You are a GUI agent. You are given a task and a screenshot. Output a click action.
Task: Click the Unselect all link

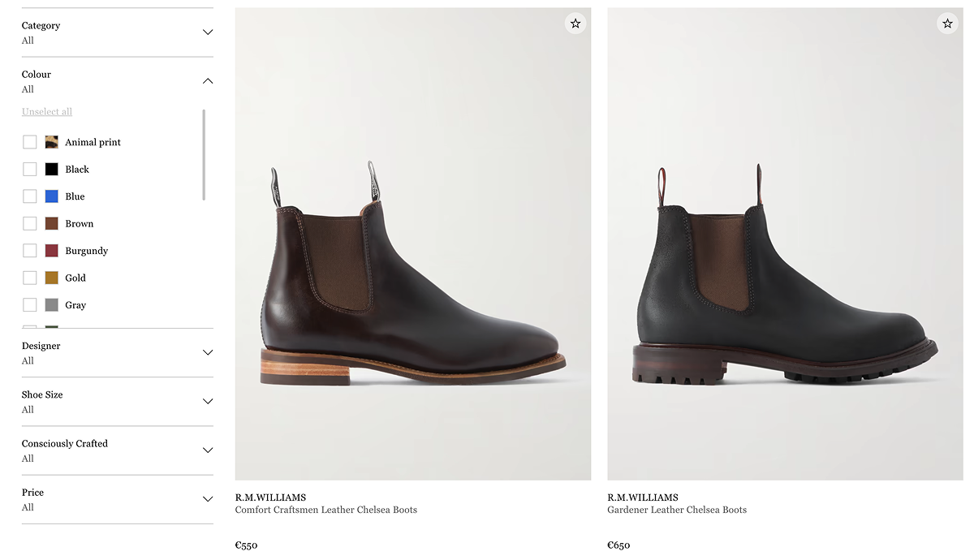tap(46, 111)
